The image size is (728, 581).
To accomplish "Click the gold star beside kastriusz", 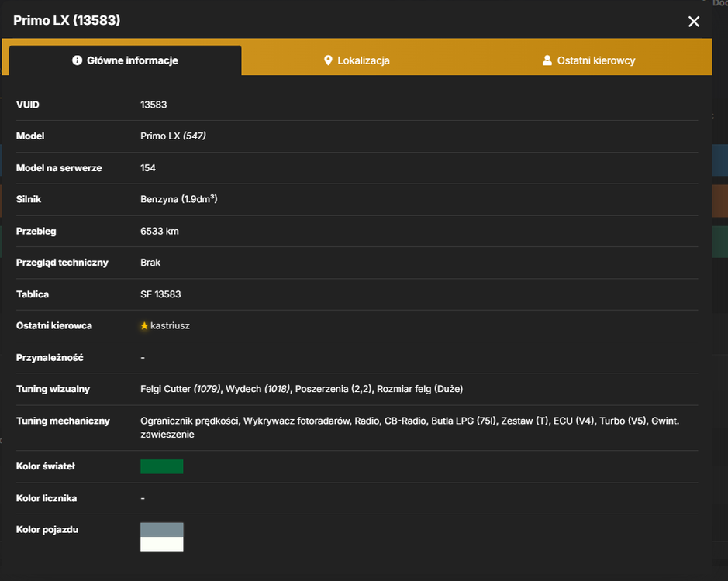I will click(144, 326).
